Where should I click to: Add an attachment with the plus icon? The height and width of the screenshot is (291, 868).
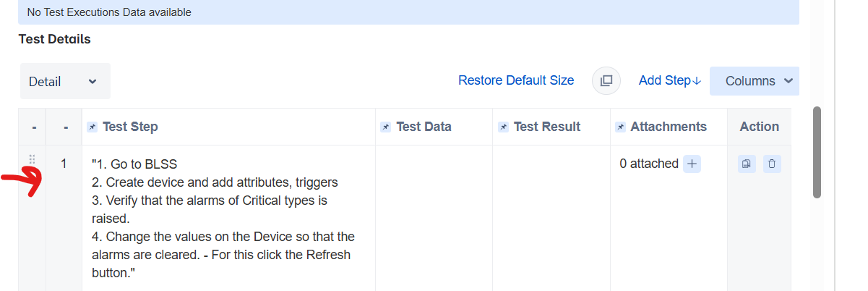[x=692, y=164]
